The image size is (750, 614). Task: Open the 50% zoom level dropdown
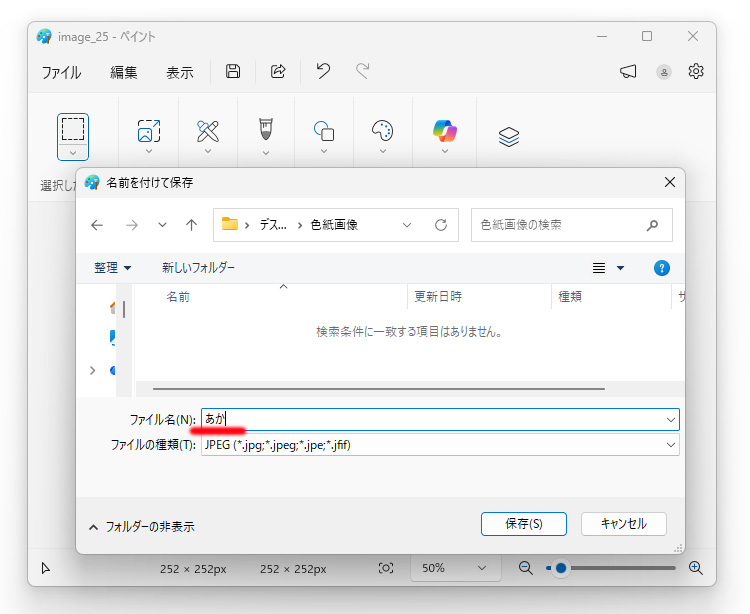point(454,568)
